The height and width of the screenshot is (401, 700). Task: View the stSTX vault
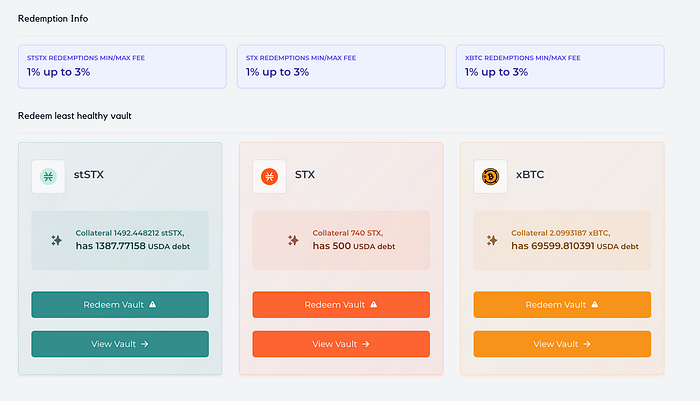120,344
